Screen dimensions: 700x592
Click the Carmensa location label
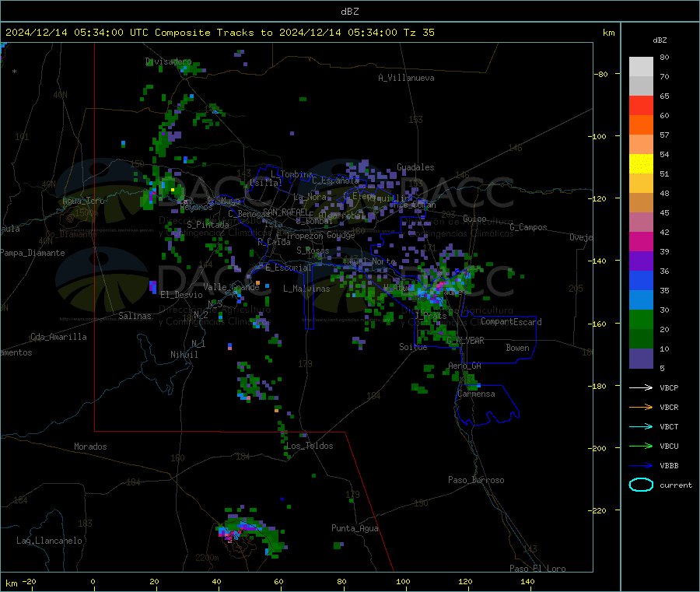tap(476, 394)
